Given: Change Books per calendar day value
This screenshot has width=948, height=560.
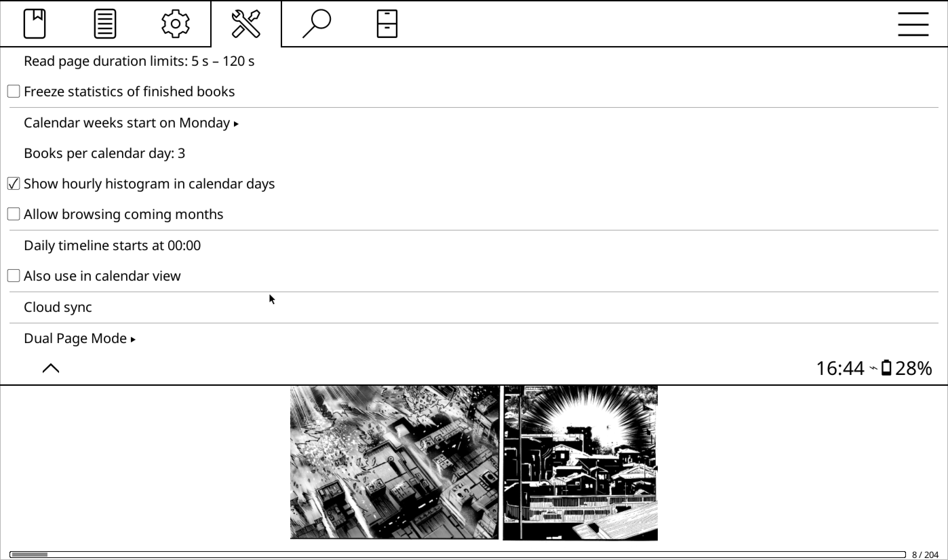Looking at the screenshot, I should click(x=474, y=153).
